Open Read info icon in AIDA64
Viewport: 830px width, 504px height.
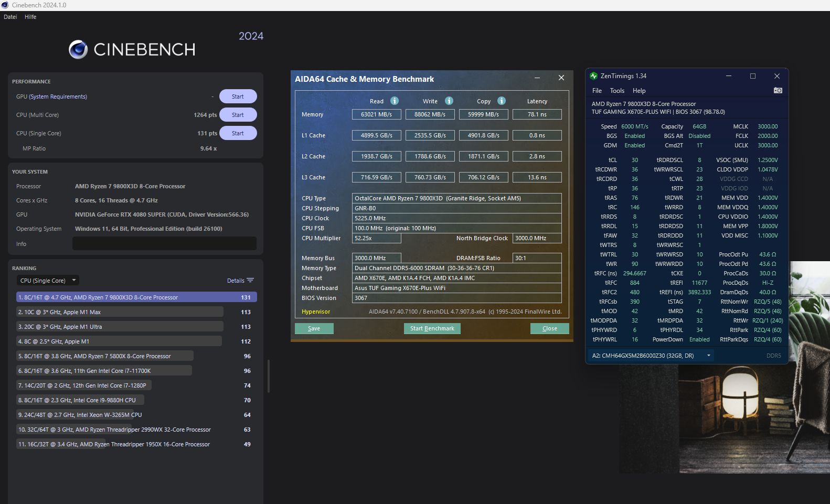pyautogui.click(x=395, y=101)
